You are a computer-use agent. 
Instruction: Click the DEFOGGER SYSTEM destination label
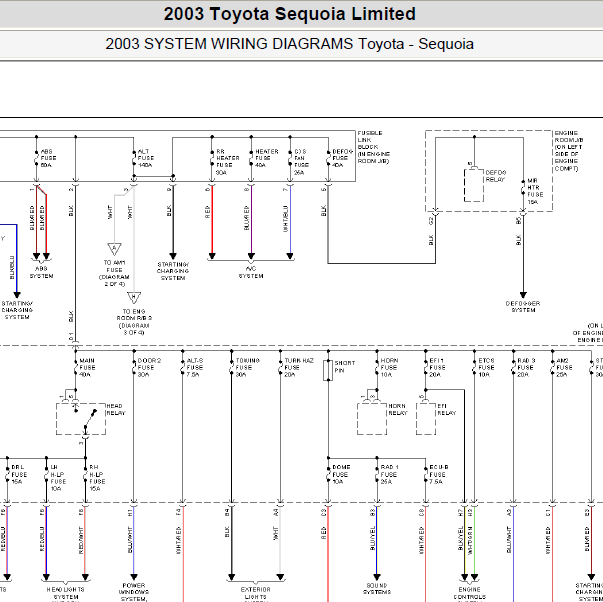tap(523, 307)
